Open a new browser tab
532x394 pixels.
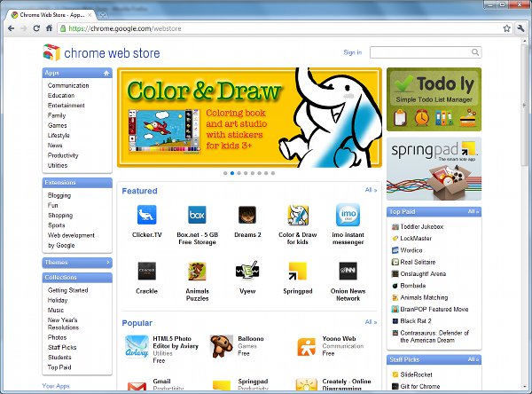[103, 15]
